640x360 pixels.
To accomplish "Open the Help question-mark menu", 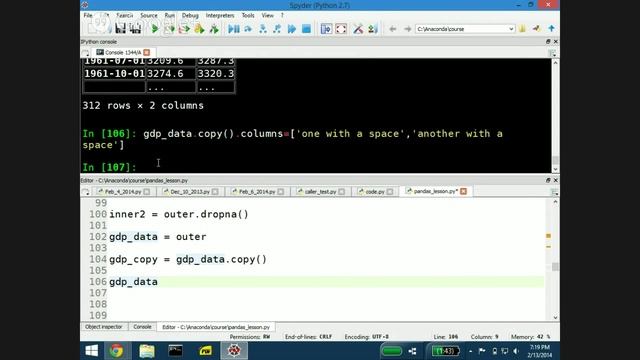I will pyautogui.click(x=282, y=16).
